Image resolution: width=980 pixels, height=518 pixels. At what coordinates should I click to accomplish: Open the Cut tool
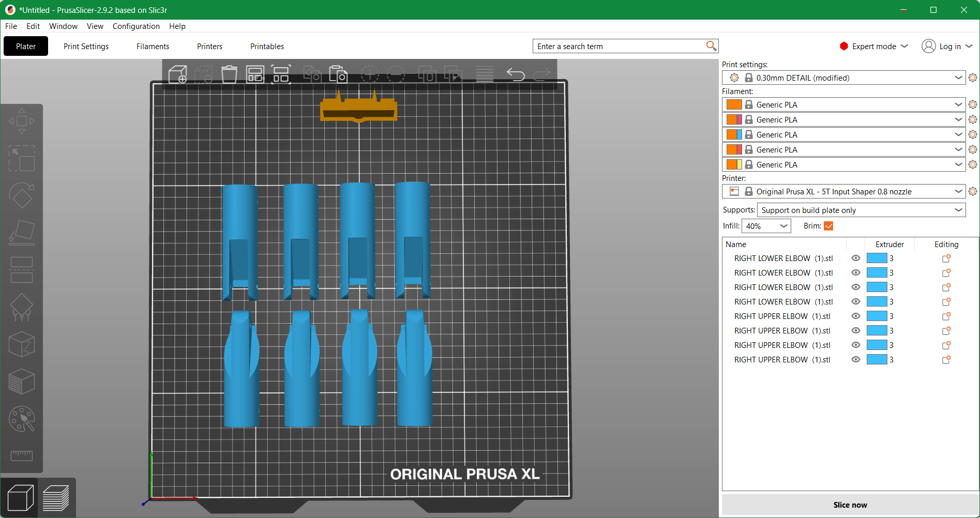22,270
